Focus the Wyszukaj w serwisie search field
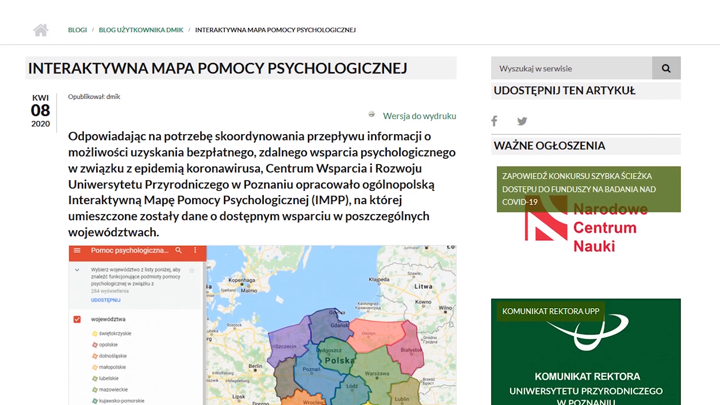 pos(571,68)
